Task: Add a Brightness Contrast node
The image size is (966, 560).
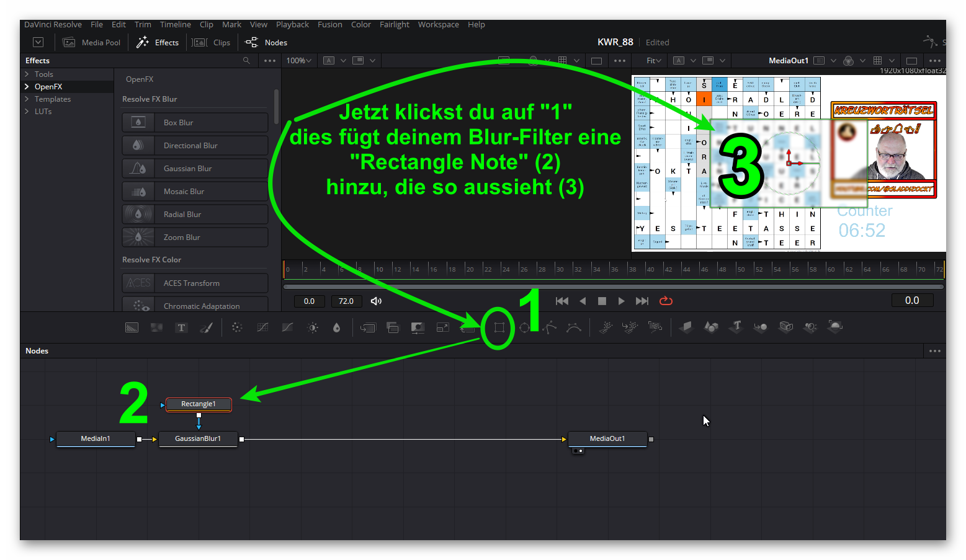Action: 313,327
